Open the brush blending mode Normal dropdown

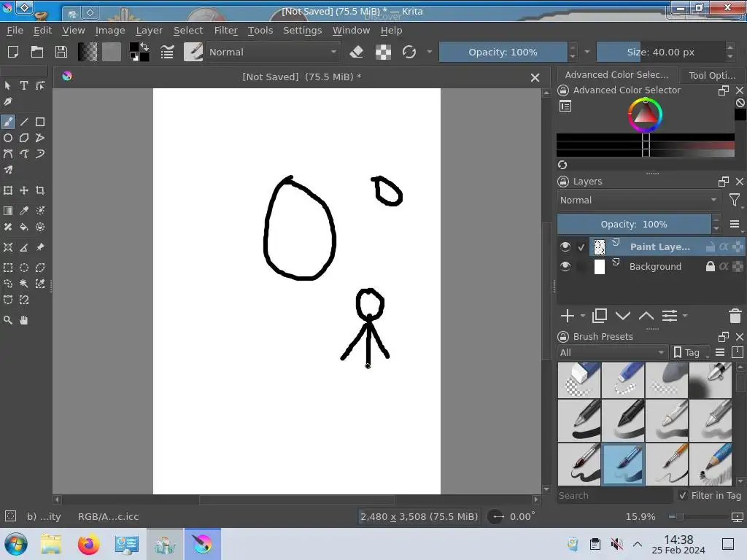click(x=274, y=52)
